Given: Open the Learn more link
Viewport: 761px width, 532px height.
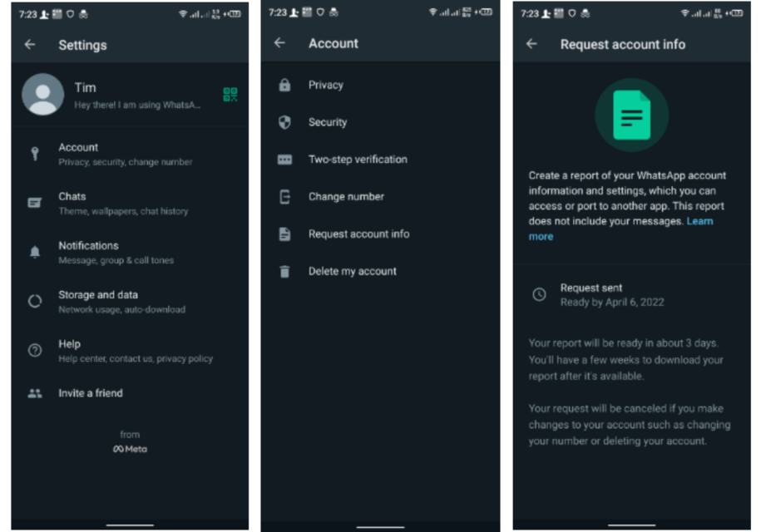Looking at the screenshot, I should point(699,221).
